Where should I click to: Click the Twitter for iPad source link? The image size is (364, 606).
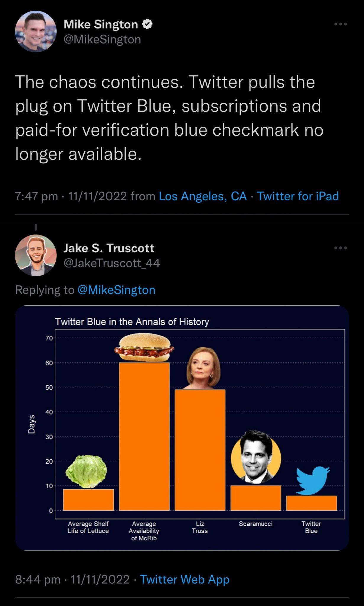(x=298, y=196)
